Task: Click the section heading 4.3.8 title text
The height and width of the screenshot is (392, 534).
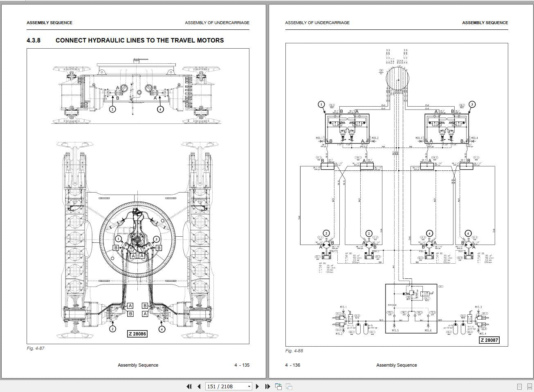Action: (139, 40)
